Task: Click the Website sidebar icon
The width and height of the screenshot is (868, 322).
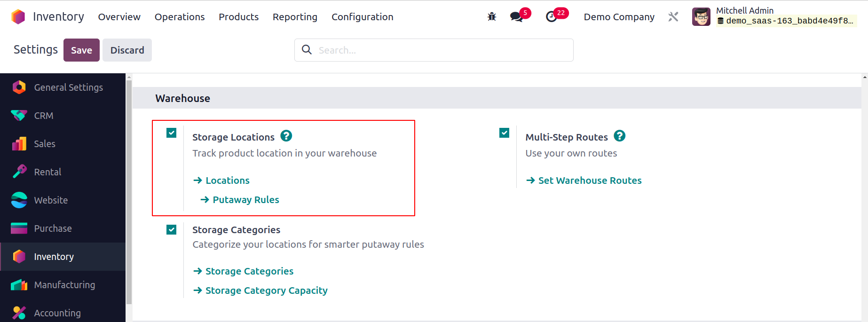Action: coord(19,200)
